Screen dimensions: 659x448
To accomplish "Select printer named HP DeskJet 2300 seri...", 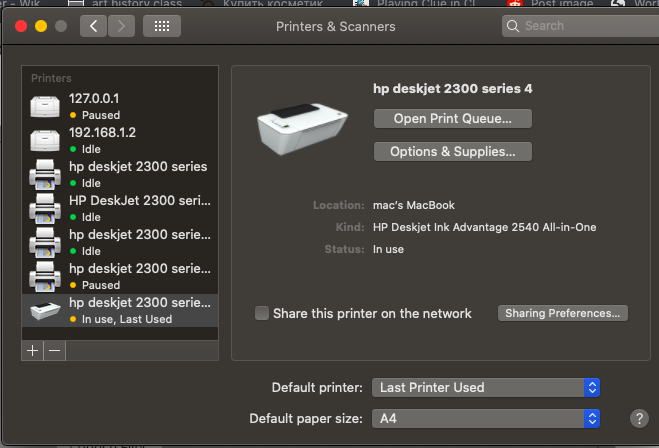I will click(140, 200).
